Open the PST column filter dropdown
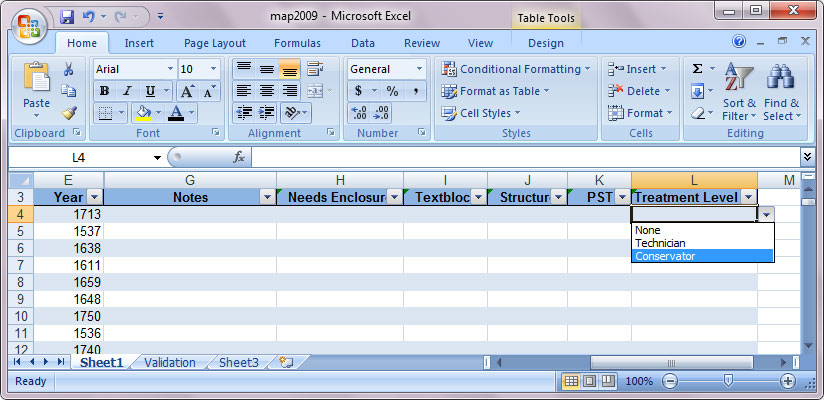Viewport: 824px width, 400px height. (623, 198)
